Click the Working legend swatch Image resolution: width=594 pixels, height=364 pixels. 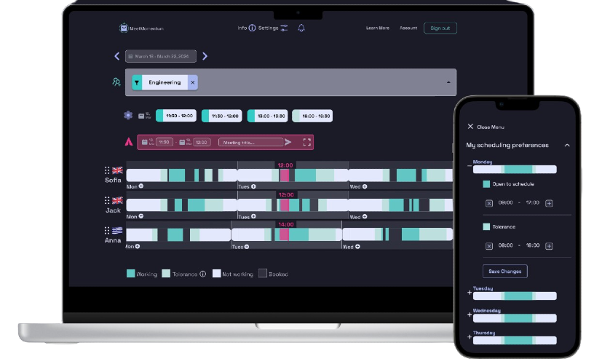[x=131, y=274]
